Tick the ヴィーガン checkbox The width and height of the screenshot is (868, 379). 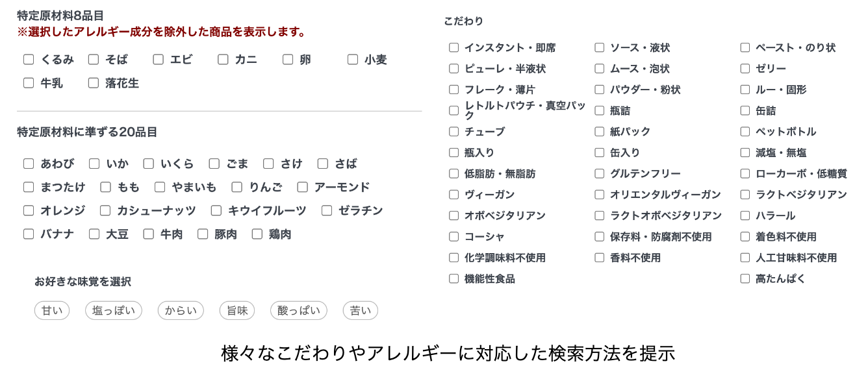click(453, 195)
